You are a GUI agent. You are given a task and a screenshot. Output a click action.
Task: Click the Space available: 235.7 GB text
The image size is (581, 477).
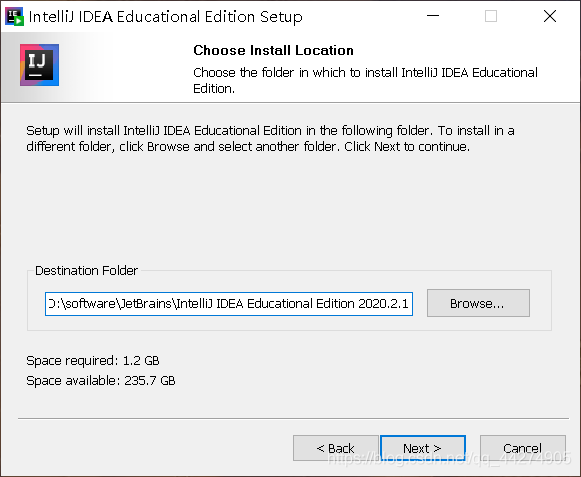(x=100, y=381)
